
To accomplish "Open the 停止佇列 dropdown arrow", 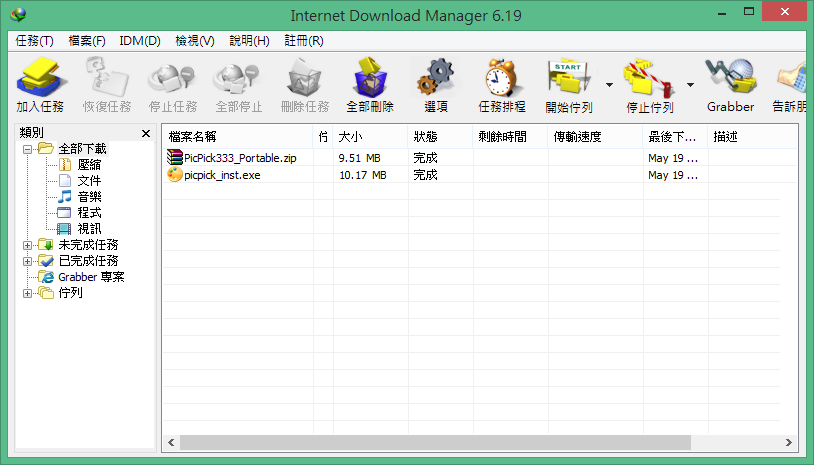I will (690, 85).
